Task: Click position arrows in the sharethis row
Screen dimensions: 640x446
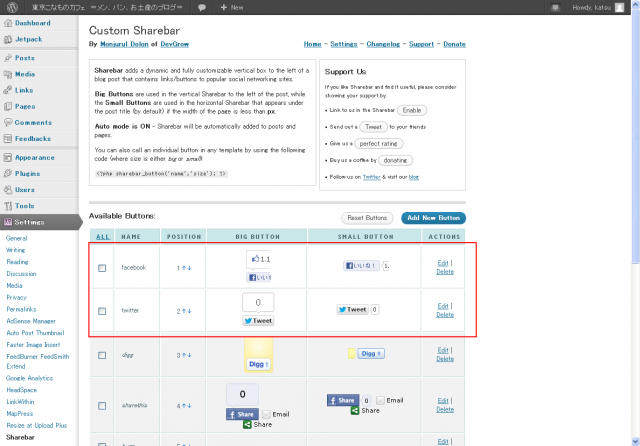Action: [x=187, y=406]
